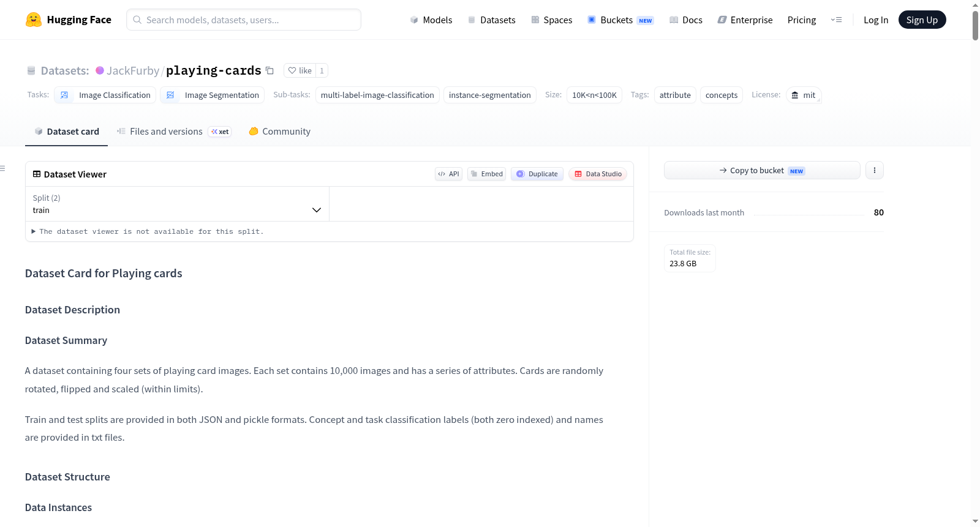Image resolution: width=980 pixels, height=527 pixels.
Task: Click the Total file size 23.8 GB box
Action: (690, 258)
